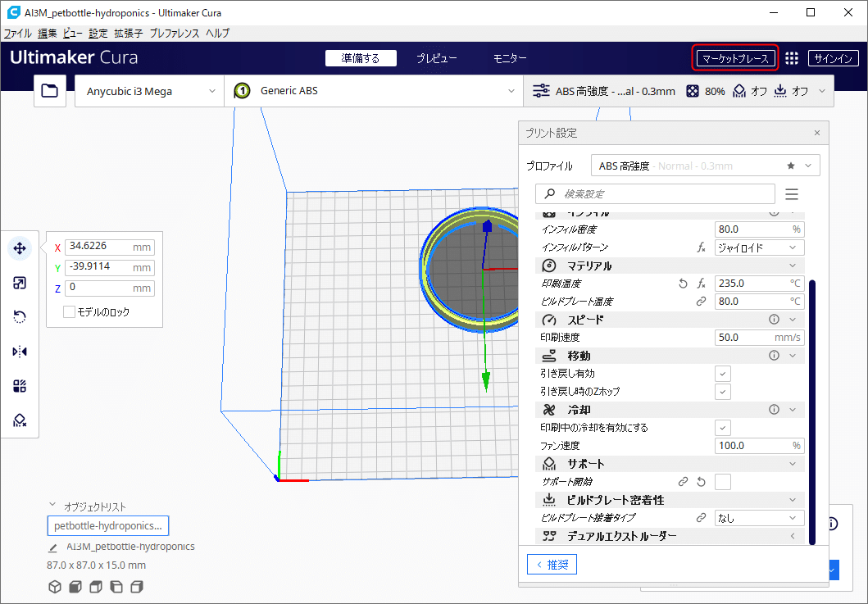Click link icon beside ビルドプレート接着タイプ

click(702, 518)
